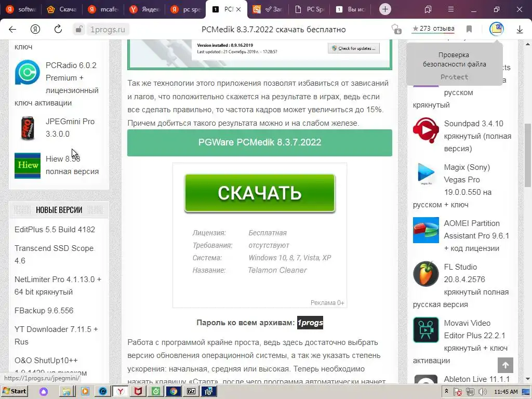Open the 7-Zip taskbar icon
This screenshot has height=399, width=532.
(x=191, y=392)
